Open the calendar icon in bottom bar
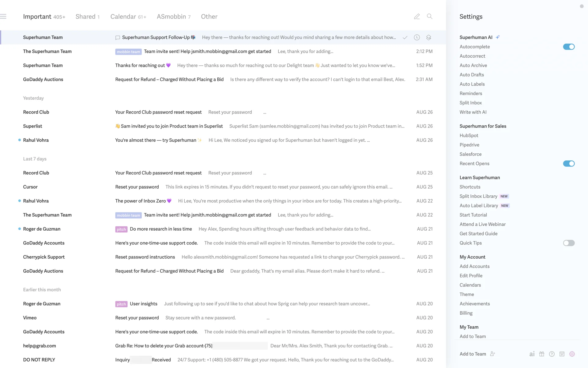Screen dimensions: 588x368 click(x=562, y=354)
